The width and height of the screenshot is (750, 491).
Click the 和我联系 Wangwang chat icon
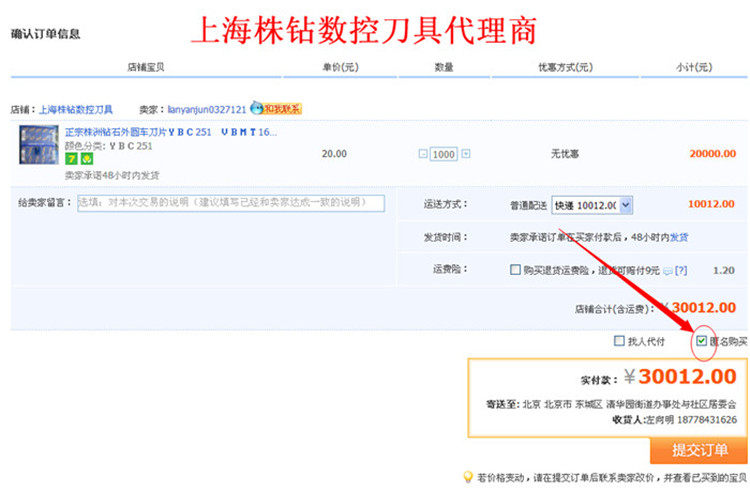276,108
